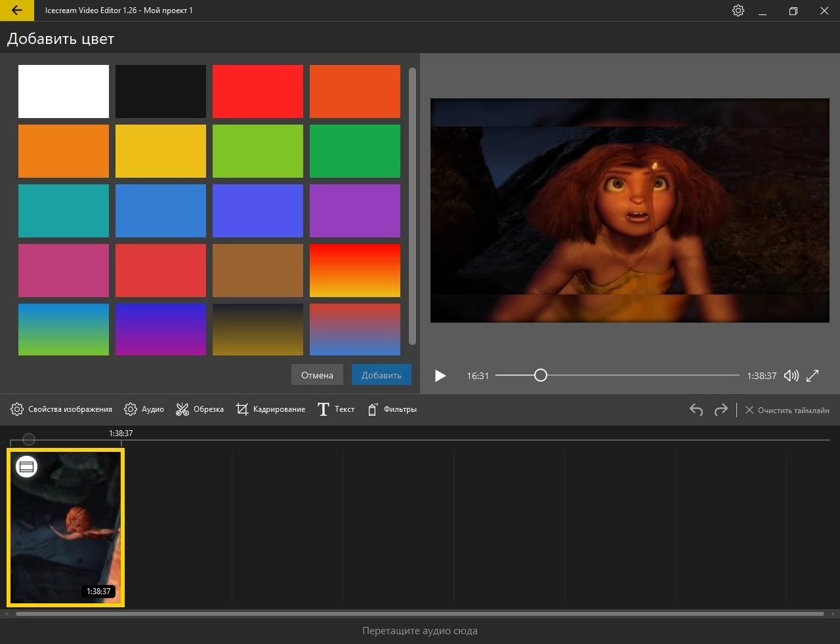Open image properties (Свойства изображения)
Image resolution: width=840 pixels, height=644 pixels.
62,409
